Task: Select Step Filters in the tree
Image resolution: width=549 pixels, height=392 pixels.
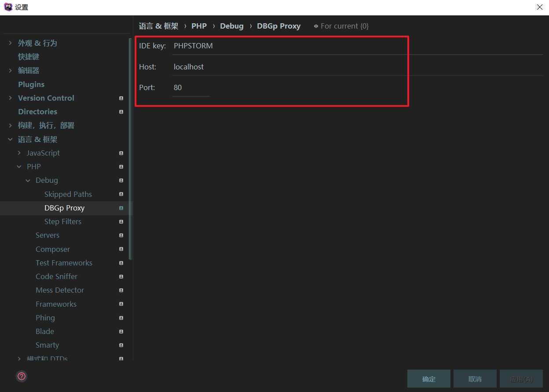Action: (63, 221)
